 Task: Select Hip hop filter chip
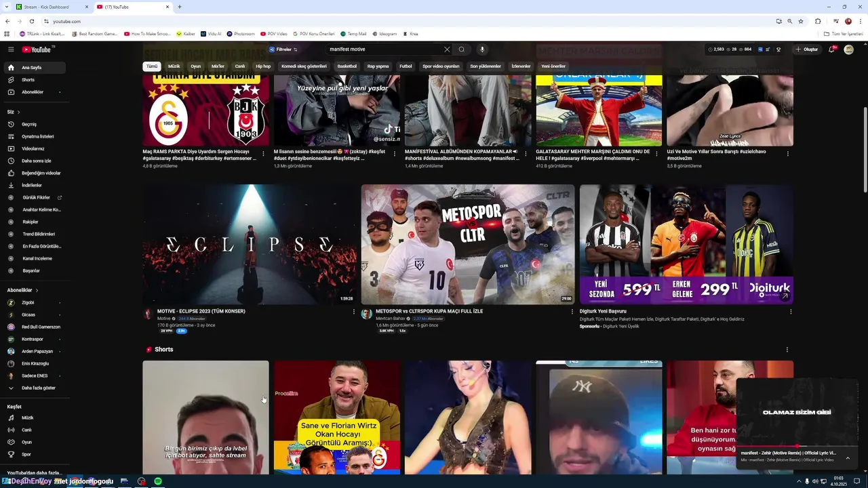263,66
